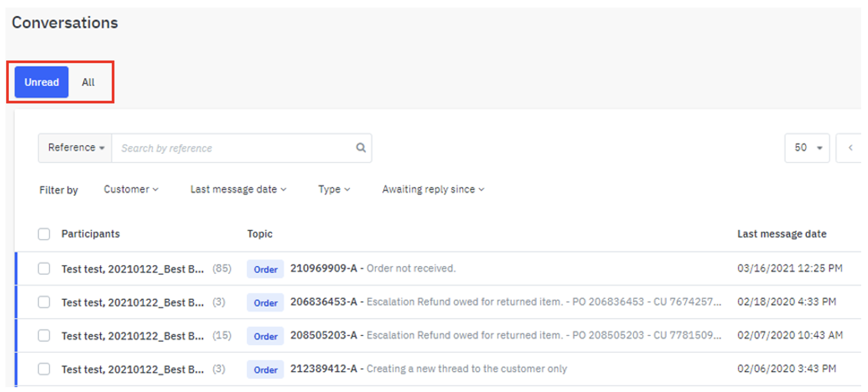Open Awaiting reply since filter
868x392 pixels.
tap(432, 189)
